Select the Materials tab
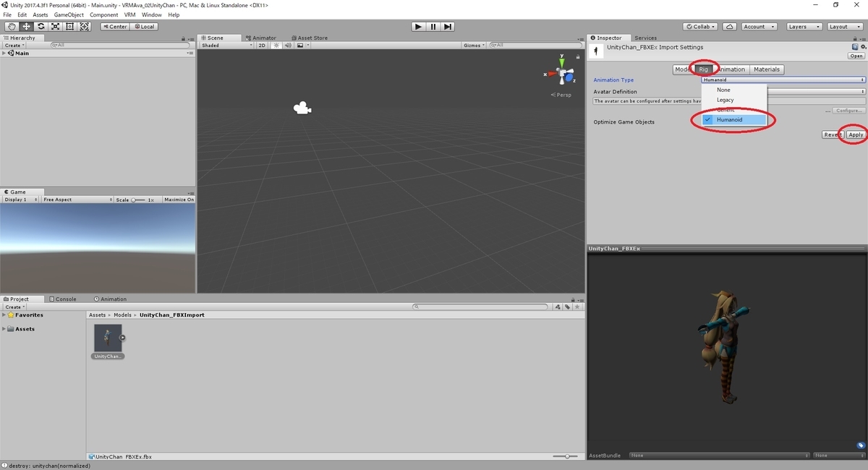868x470 pixels. [766, 69]
